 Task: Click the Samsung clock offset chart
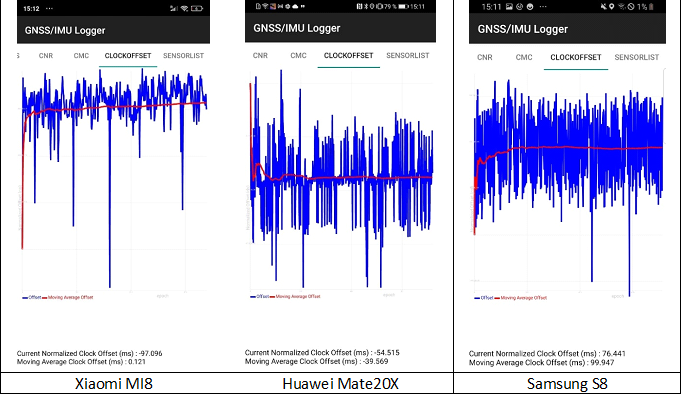[x=568, y=182]
